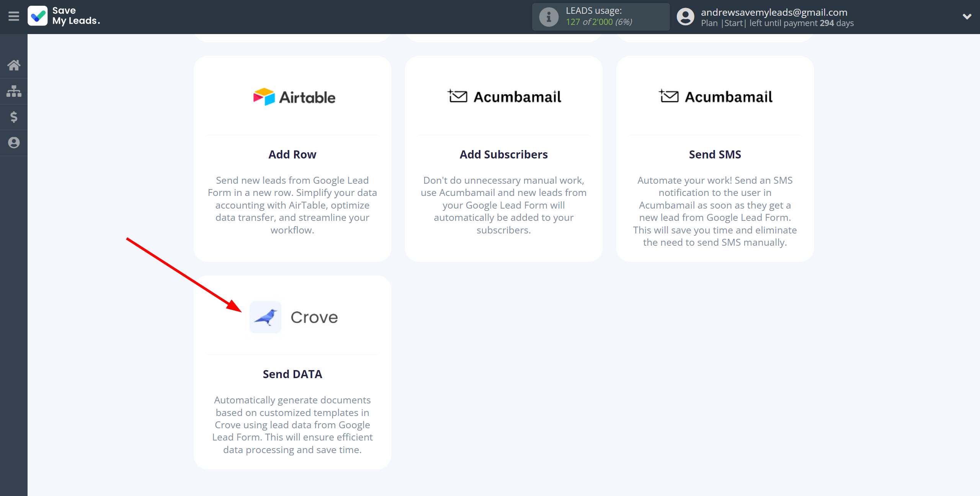Open the profile icon in sidebar

coord(14,143)
